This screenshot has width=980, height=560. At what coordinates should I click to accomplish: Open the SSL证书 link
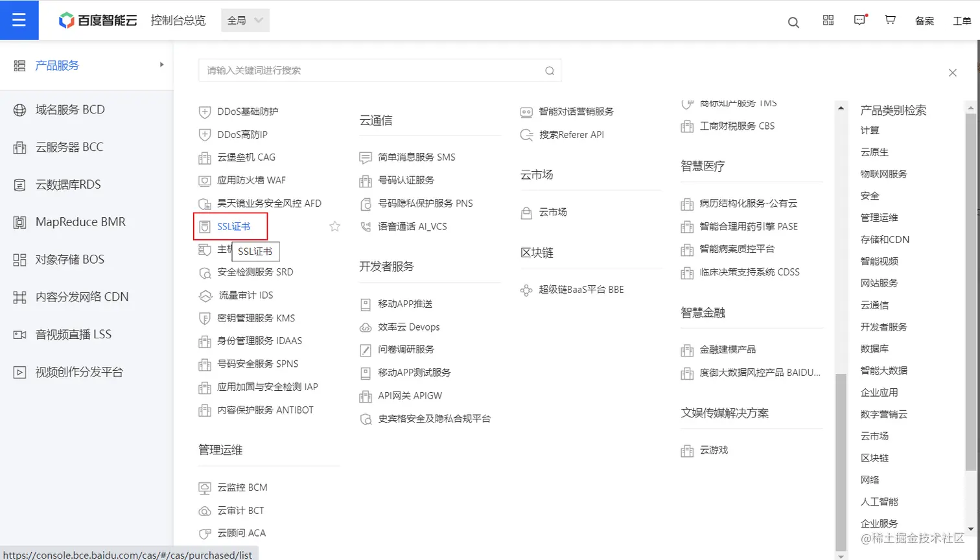click(234, 226)
